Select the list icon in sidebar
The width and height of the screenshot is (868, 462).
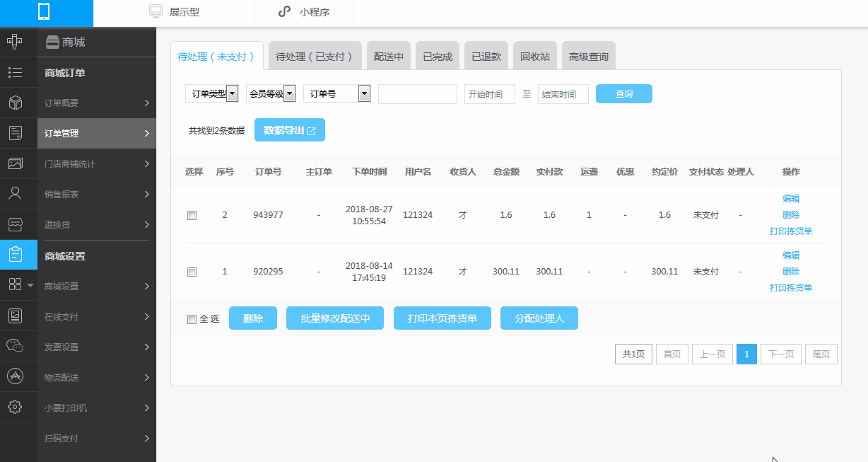click(15, 72)
